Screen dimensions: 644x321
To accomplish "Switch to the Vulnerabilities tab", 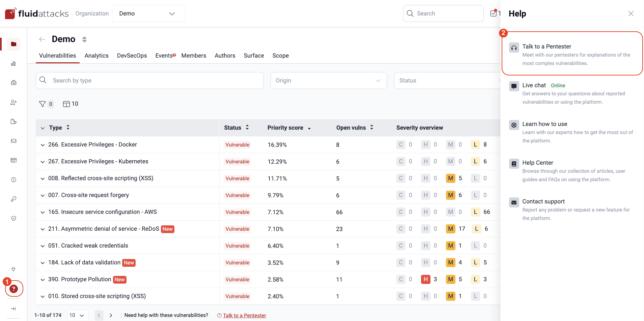I will click(x=57, y=56).
